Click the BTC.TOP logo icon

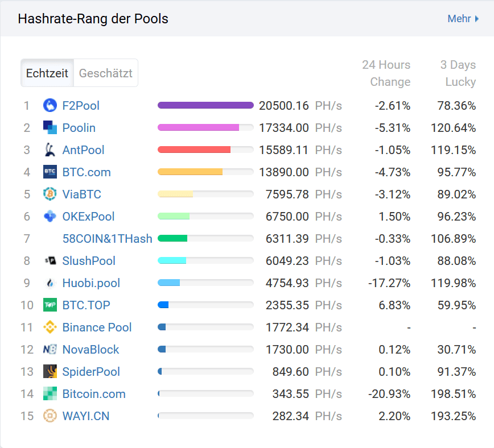[50, 305]
